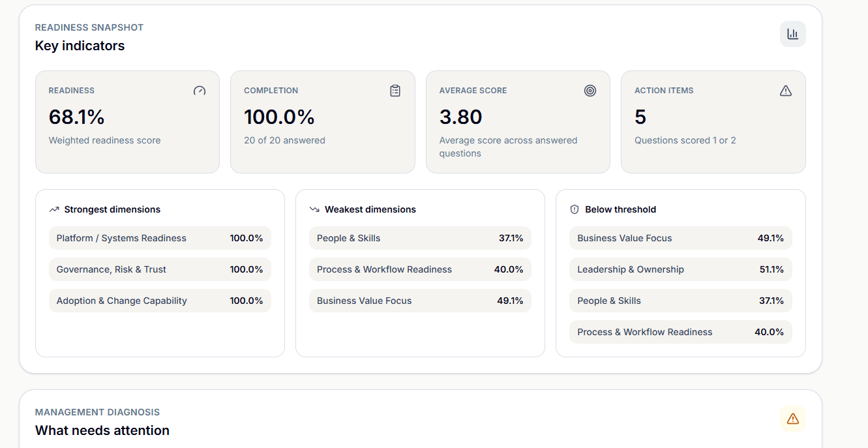The image size is (868, 448).
Task: Select People & Skills under Below threshold
Action: click(680, 301)
